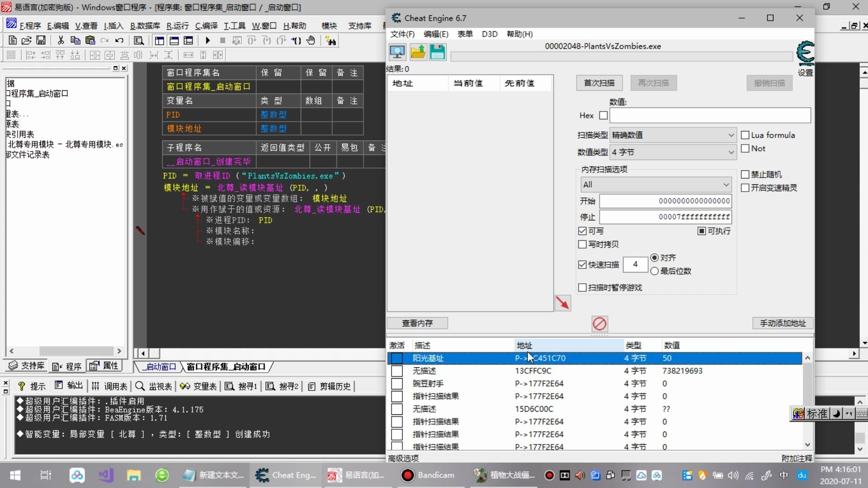Open the 文件(F) menu in Cheat Engine
The width and height of the screenshot is (868, 488).
(x=401, y=34)
